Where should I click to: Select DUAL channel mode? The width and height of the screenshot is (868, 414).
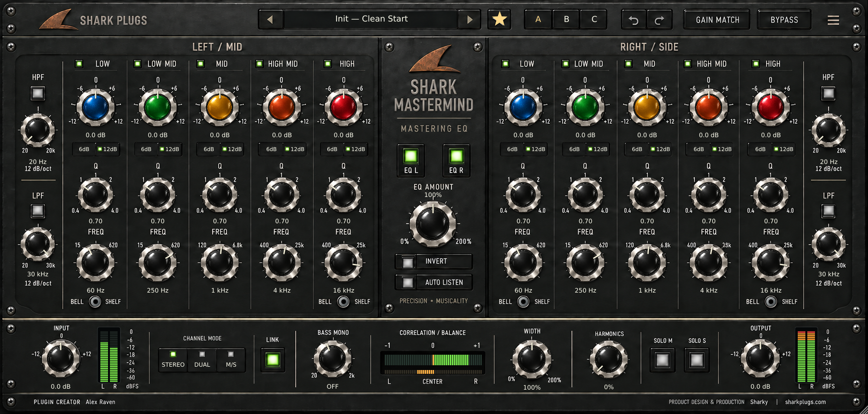click(x=202, y=360)
